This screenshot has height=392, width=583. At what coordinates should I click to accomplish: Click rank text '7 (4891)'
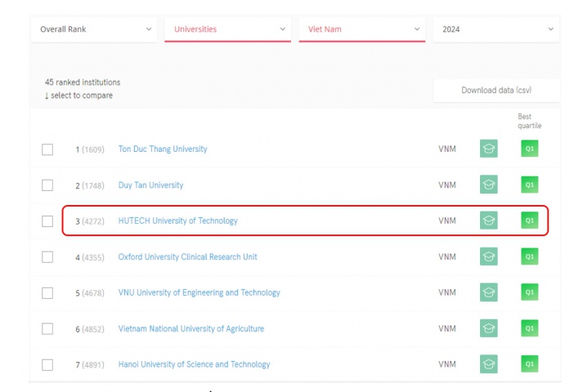pos(90,365)
